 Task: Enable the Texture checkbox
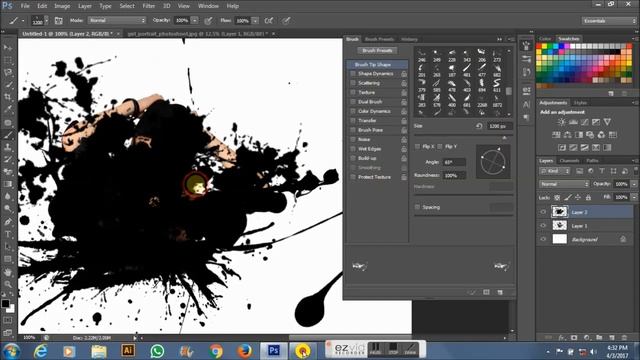[353, 93]
